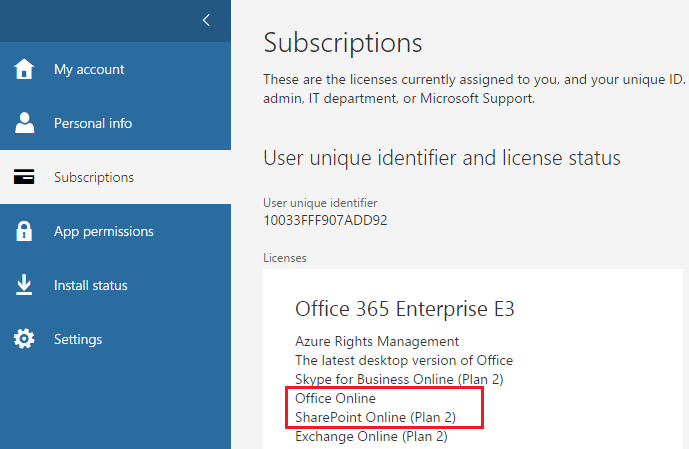Select SharePoint Online (Plan 2) entry
This screenshot has width=689, height=449.
tap(375, 417)
